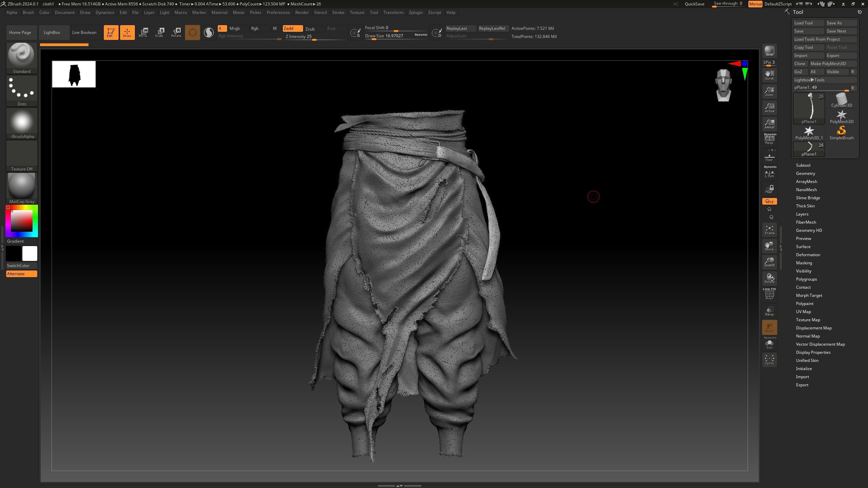Image resolution: width=868 pixels, height=488 pixels.
Task: Toggle Draw mode button
Action: click(x=127, y=33)
